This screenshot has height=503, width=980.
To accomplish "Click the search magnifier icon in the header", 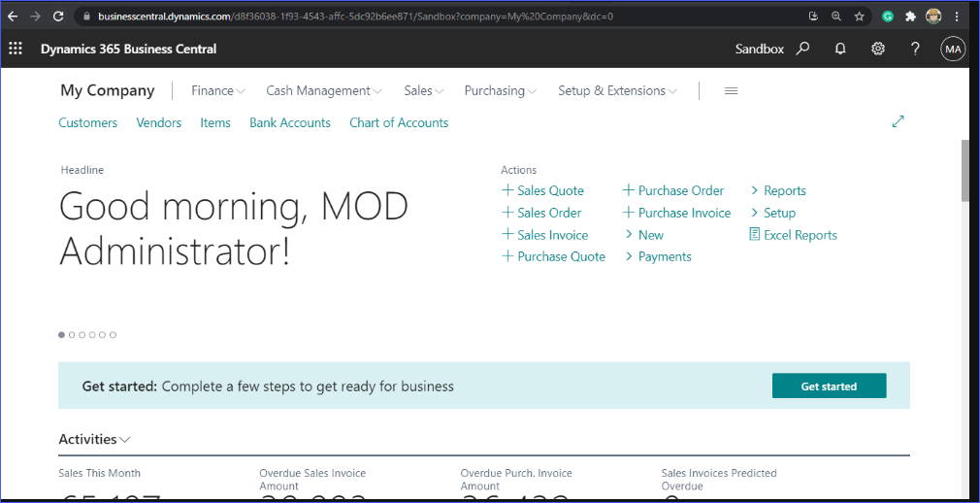I will click(802, 49).
